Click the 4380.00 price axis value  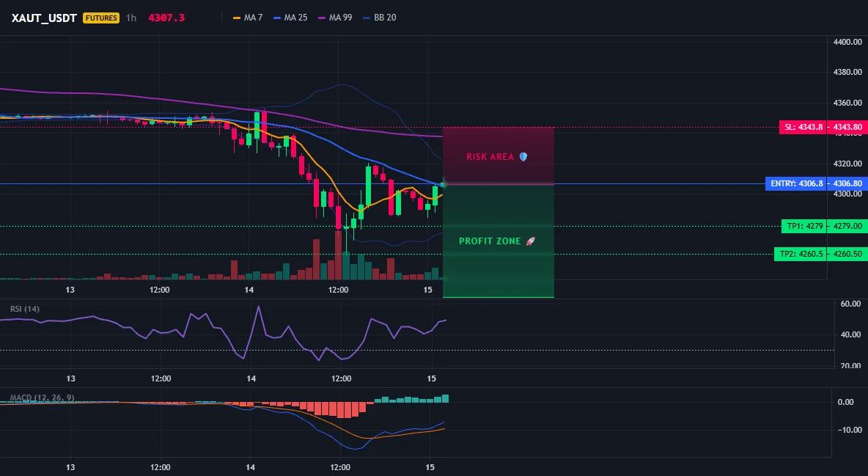[x=847, y=72]
